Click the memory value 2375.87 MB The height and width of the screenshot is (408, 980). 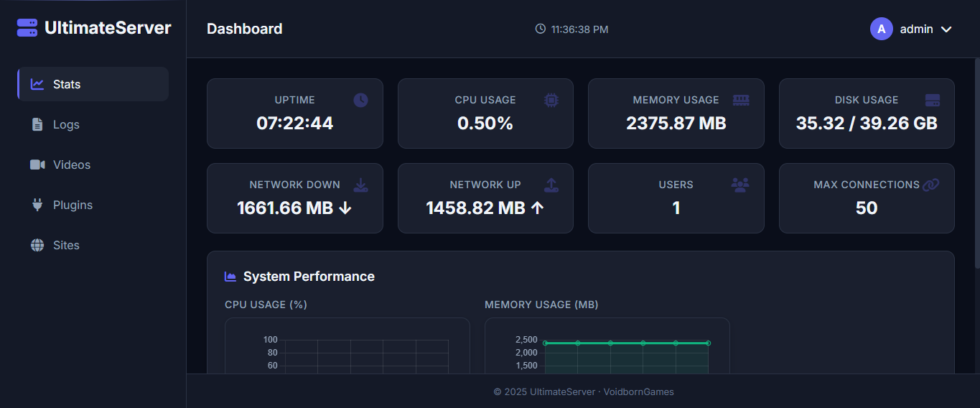coord(676,124)
